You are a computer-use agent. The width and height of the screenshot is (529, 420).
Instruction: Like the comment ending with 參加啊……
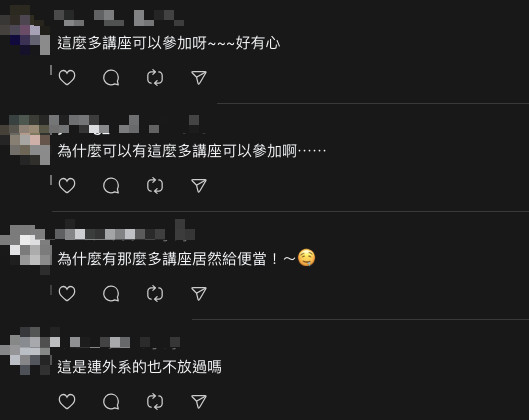pos(67,186)
